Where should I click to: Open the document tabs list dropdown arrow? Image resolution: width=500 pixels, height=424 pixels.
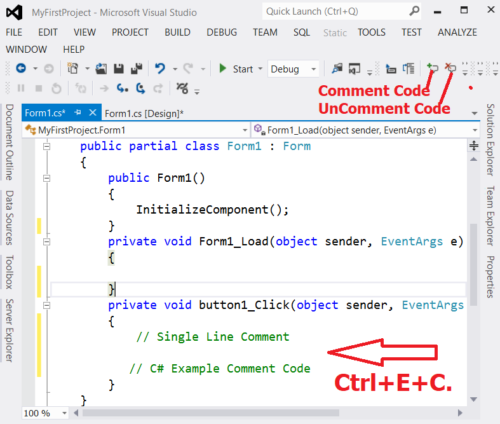pyautogui.click(x=474, y=113)
